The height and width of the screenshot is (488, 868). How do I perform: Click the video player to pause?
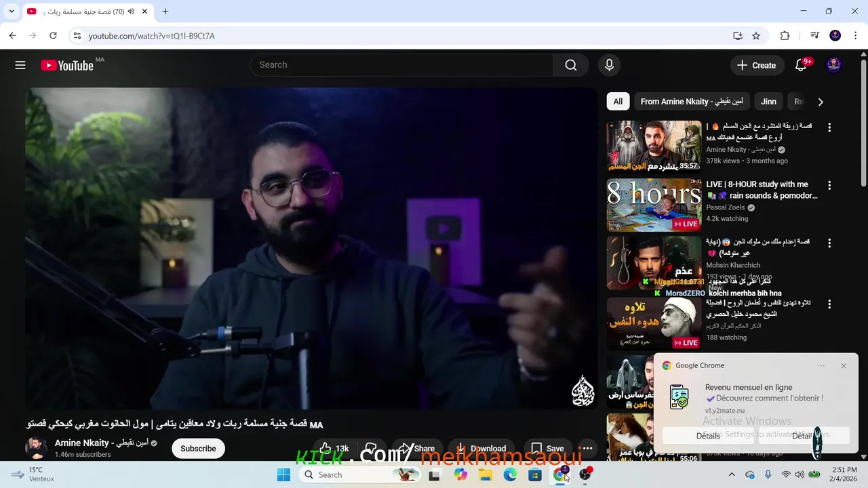coord(311,248)
